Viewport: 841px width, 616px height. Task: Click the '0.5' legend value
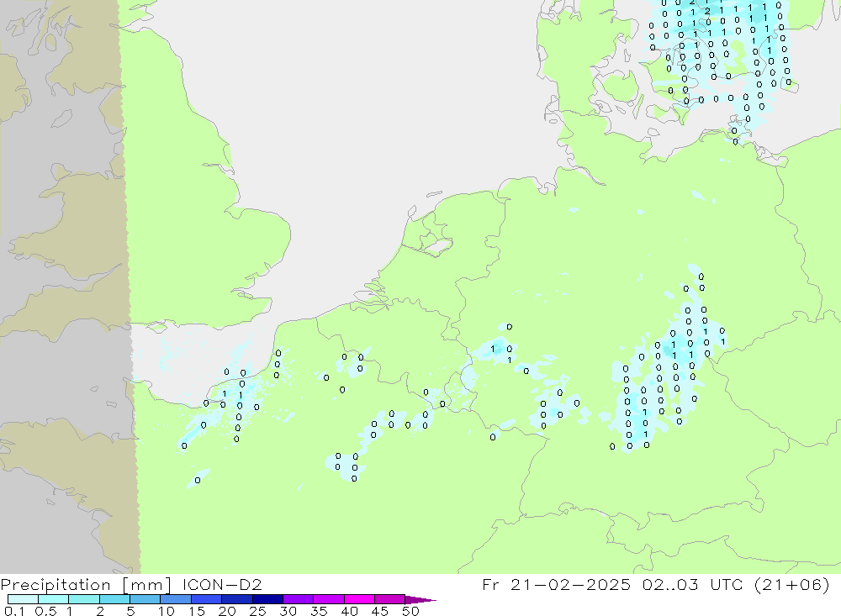pos(45,611)
